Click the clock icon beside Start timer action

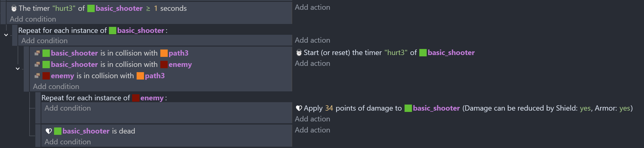pos(299,53)
